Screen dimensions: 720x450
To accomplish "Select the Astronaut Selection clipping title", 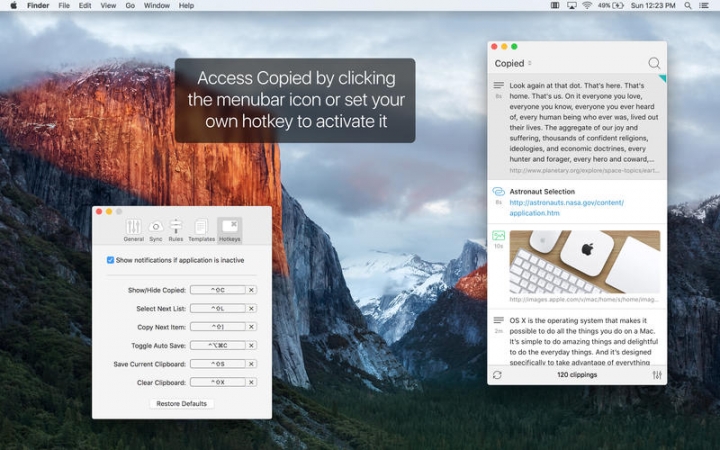I will point(542,191).
